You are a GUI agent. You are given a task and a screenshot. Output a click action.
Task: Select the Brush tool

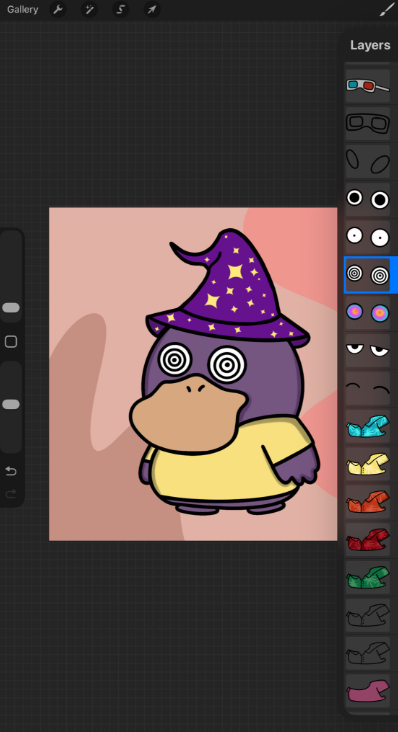(387, 10)
